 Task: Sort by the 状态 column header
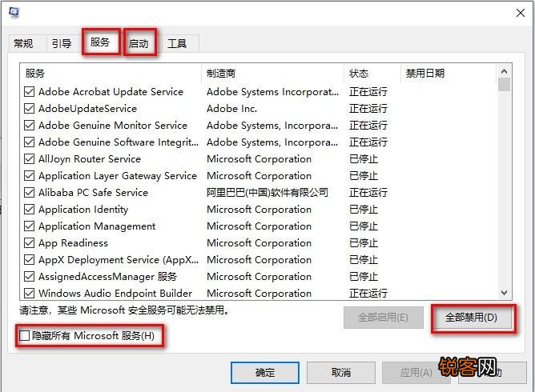[x=372, y=74]
